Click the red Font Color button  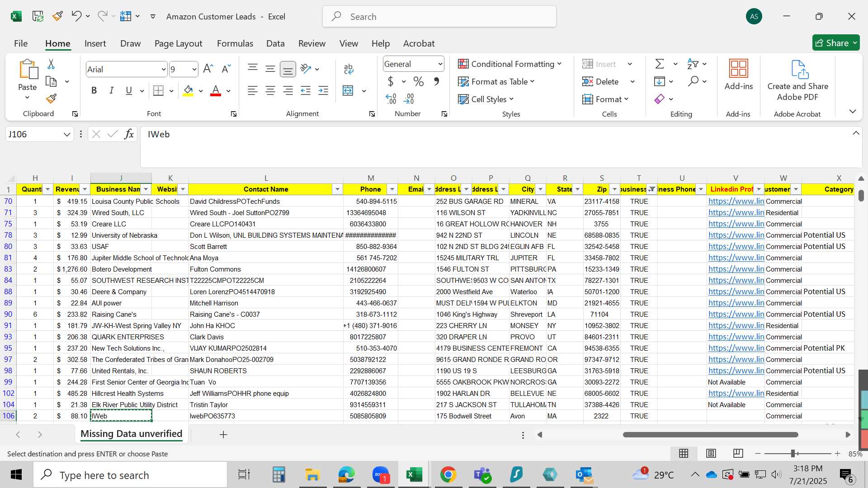[216, 90]
